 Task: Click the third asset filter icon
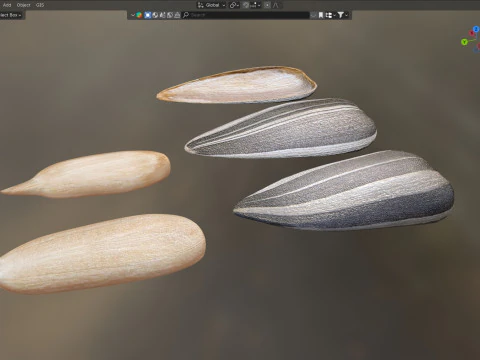pyautogui.click(x=162, y=15)
